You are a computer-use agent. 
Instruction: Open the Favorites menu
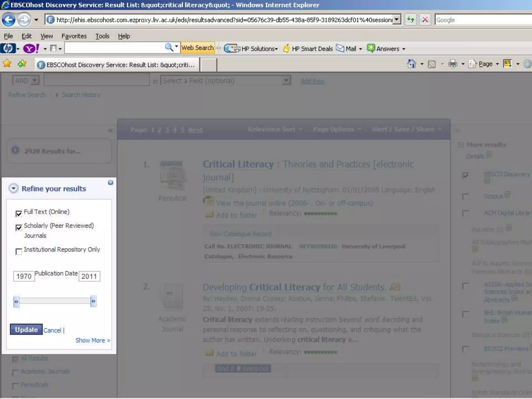point(74,36)
